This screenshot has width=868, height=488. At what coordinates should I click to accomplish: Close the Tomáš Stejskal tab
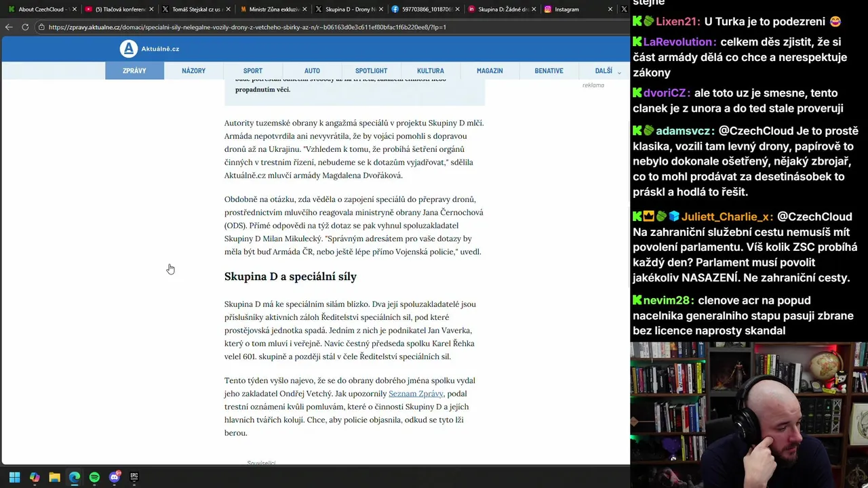click(228, 9)
